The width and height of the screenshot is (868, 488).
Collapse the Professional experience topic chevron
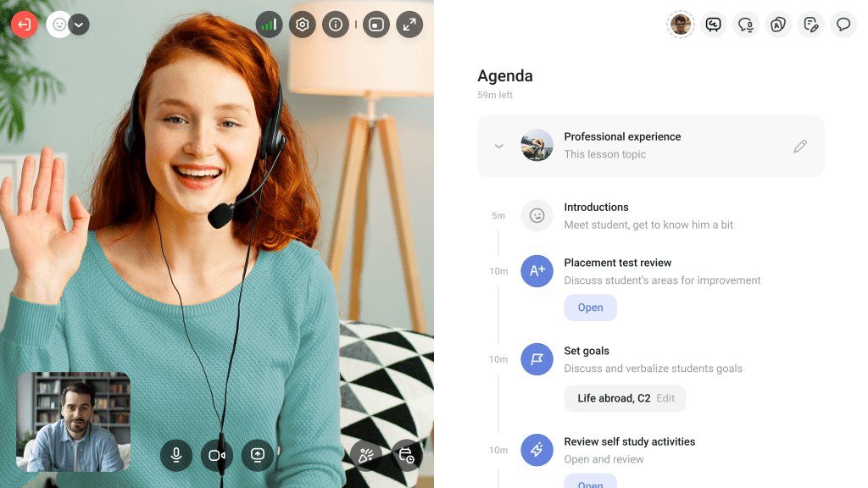tap(499, 146)
